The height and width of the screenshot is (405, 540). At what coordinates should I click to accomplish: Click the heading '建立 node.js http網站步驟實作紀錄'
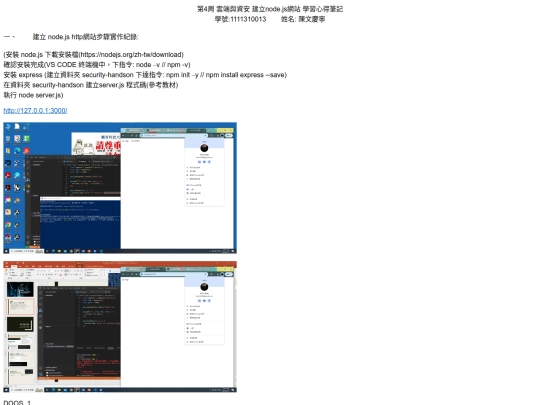(x=86, y=37)
